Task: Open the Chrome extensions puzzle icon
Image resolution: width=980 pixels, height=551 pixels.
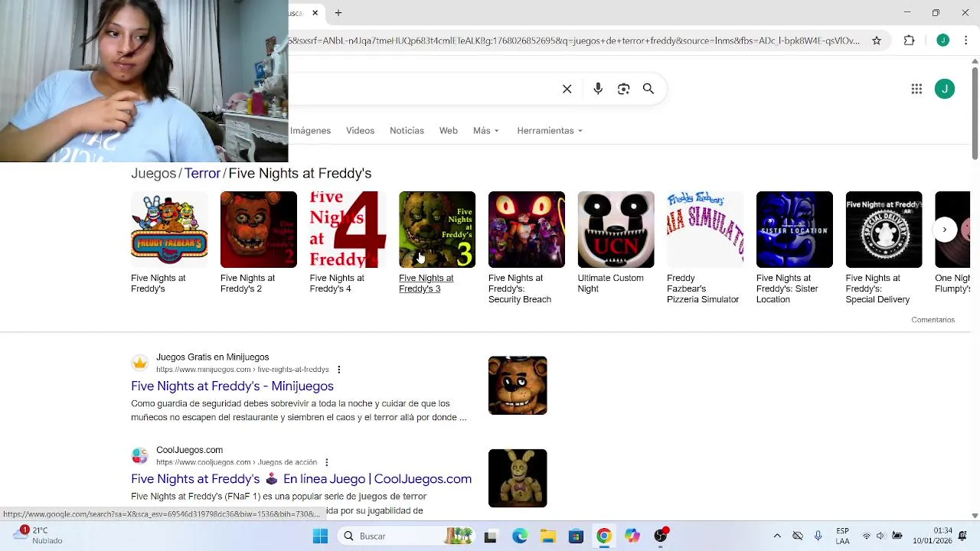Action: point(910,41)
